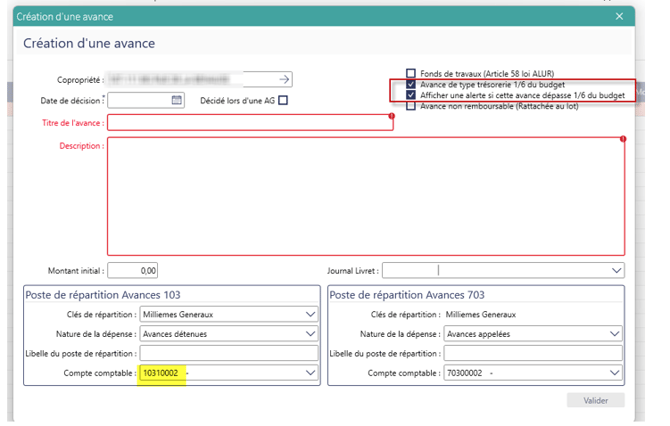Open the calendar picker for Date de décision
Image resolution: width=670 pixels, height=426 pixels.
pos(177,100)
